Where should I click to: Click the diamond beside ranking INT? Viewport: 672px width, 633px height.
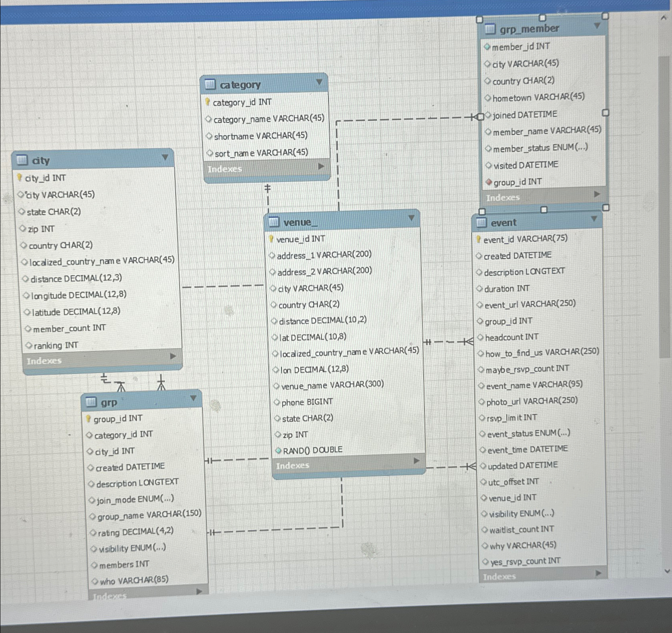[x=29, y=345]
